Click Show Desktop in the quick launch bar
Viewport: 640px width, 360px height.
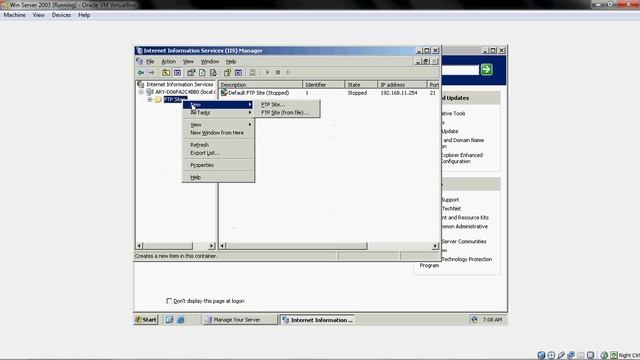(x=169, y=320)
